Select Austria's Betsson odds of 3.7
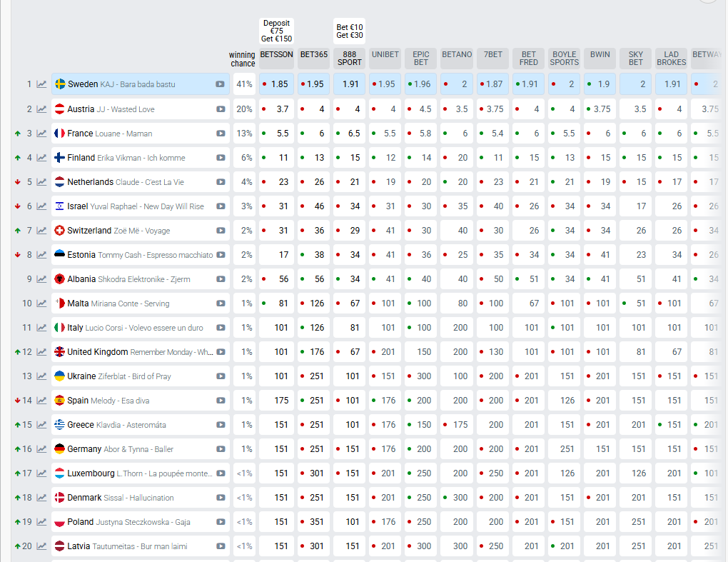This screenshot has width=728, height=562. point(277,109)
